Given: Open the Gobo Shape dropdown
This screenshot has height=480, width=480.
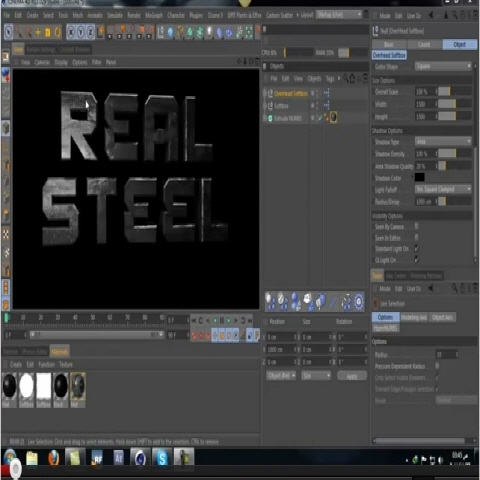Looking at the screenshot, I should click(x=443, y=66).
